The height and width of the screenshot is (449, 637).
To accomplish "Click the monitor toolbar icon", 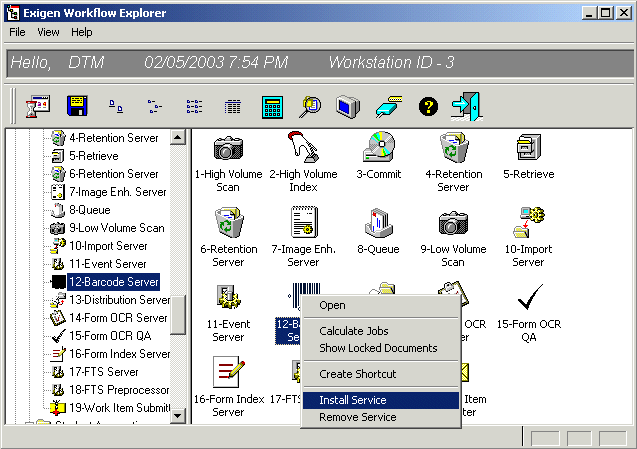I will [348, 107].
